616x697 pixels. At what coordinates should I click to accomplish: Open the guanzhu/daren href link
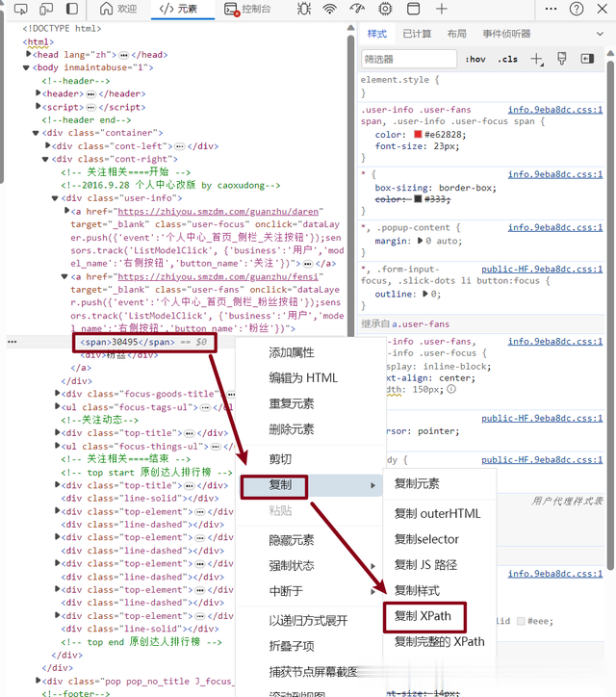coord(218,211)
